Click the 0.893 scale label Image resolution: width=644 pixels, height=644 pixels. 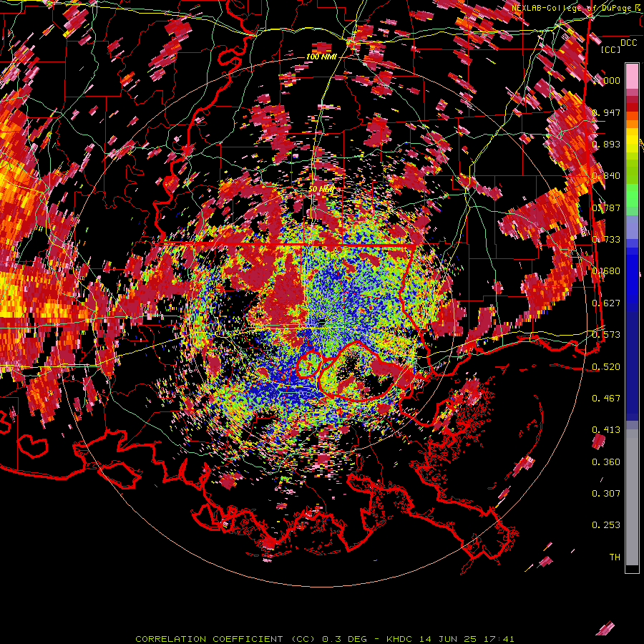tap(606, 144)
